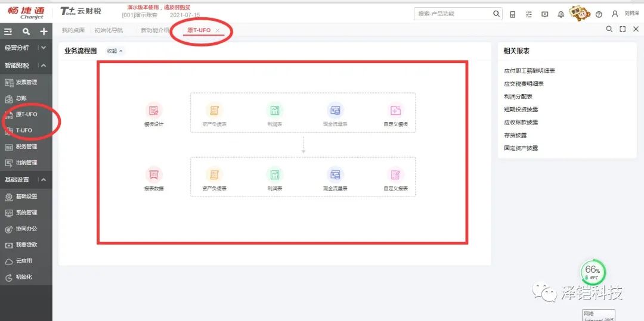Viewport: 644px width, 321px height.
Task: Click the 自定义报表 icon
Action: click(395, 174)
